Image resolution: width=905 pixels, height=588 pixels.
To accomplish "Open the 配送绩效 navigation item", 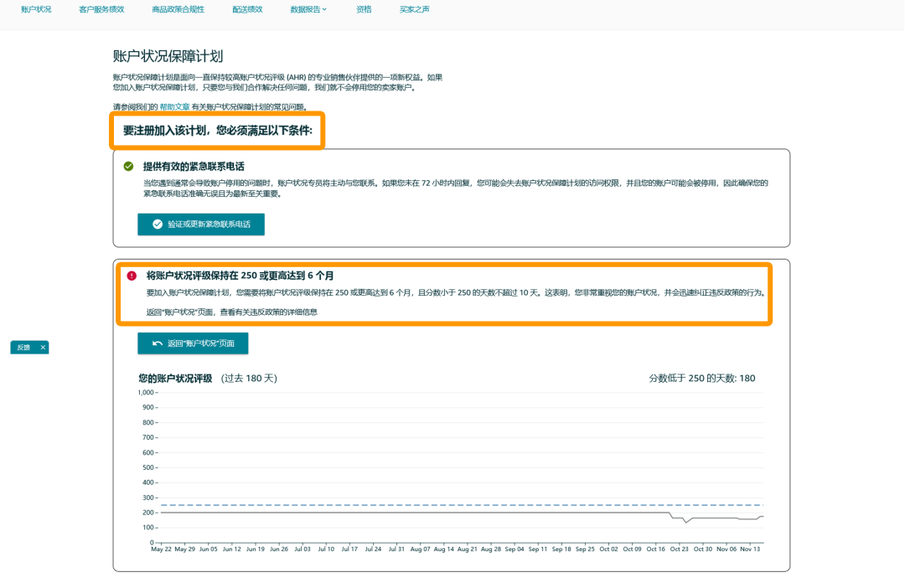I will coord(247,9).
